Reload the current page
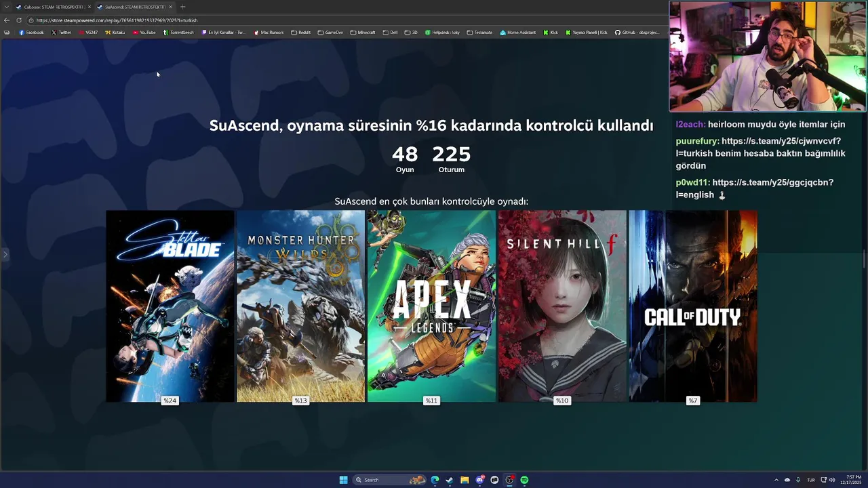This screenshot has width=868, height=488. tap(19, 20)
